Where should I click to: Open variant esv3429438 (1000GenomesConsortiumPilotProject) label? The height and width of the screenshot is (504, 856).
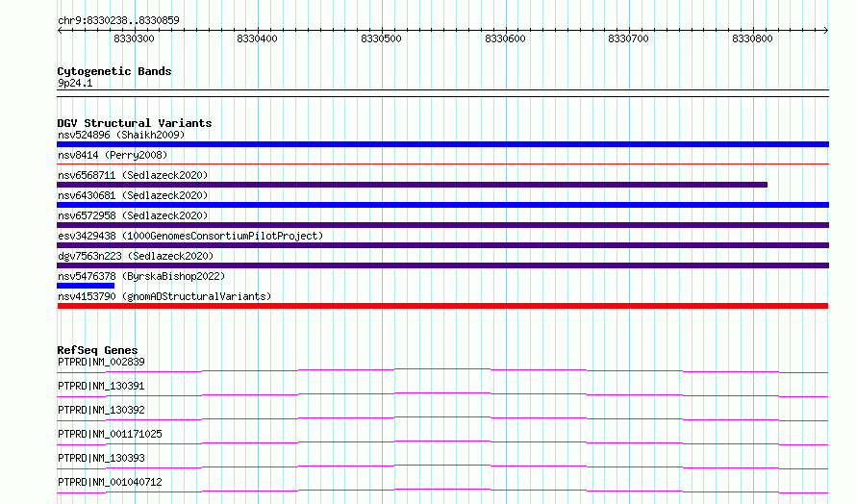pyautogui.click(x=190, y=236)
